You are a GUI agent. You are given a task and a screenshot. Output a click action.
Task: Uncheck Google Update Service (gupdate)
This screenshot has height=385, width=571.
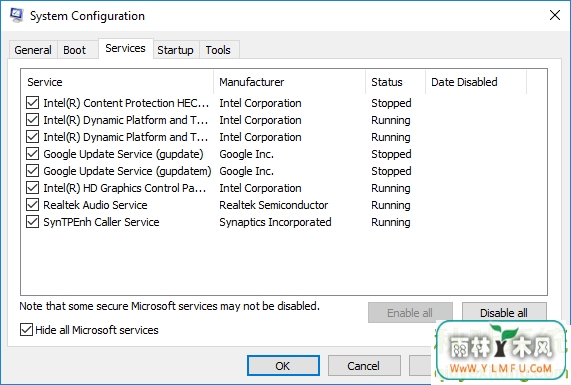coord(32,154)
